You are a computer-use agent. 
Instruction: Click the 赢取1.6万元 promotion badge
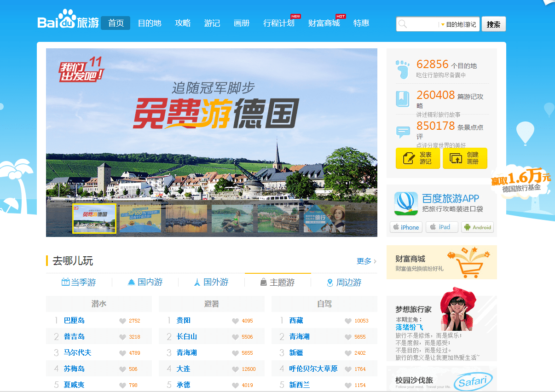click(521, 181)
